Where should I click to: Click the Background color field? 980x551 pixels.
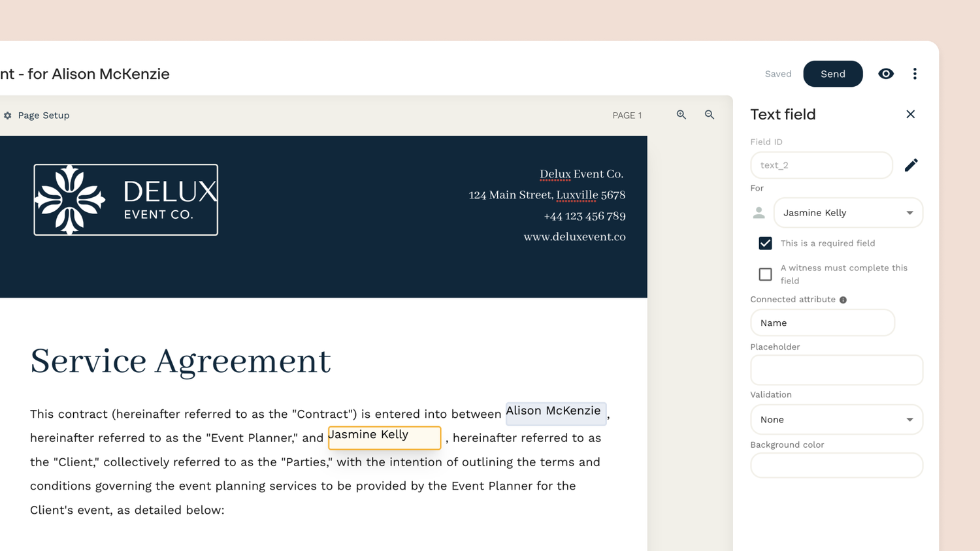tap(836, 465)
